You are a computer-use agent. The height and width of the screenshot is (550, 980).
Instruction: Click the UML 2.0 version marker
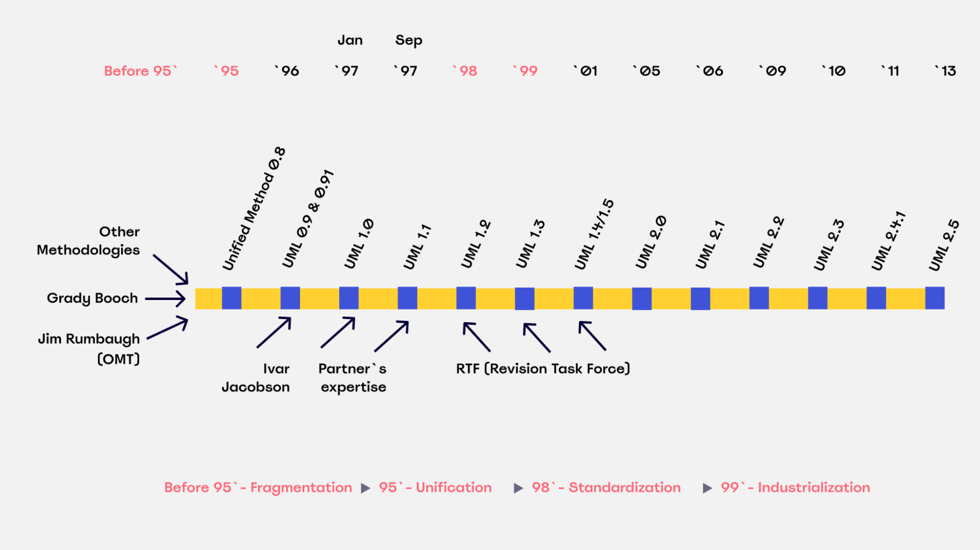[x=644, y=298]
